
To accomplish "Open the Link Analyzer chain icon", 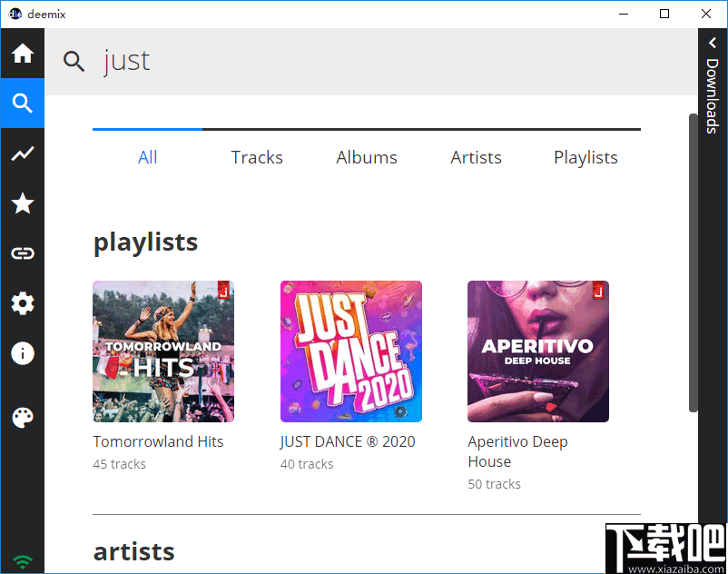I will [x=23, y=253].
